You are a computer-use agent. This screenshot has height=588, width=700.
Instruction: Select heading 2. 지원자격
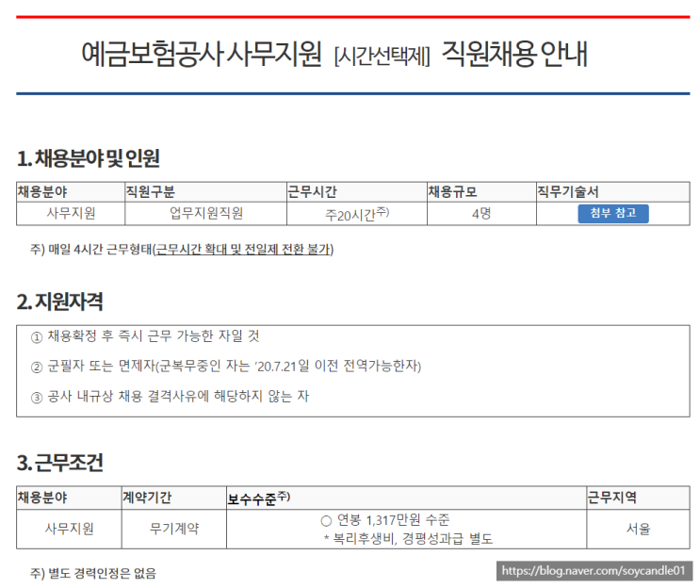click(x=59, y=302)
